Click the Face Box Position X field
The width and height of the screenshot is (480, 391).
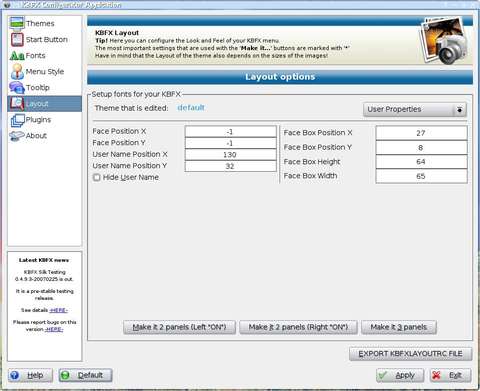(x=421, y=133)
